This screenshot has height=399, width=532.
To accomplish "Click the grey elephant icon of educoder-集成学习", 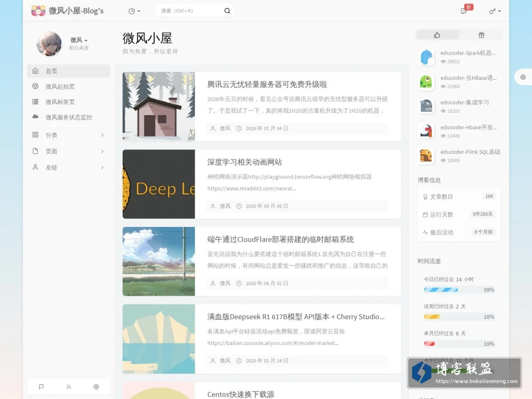I will [x=426, y=106].
